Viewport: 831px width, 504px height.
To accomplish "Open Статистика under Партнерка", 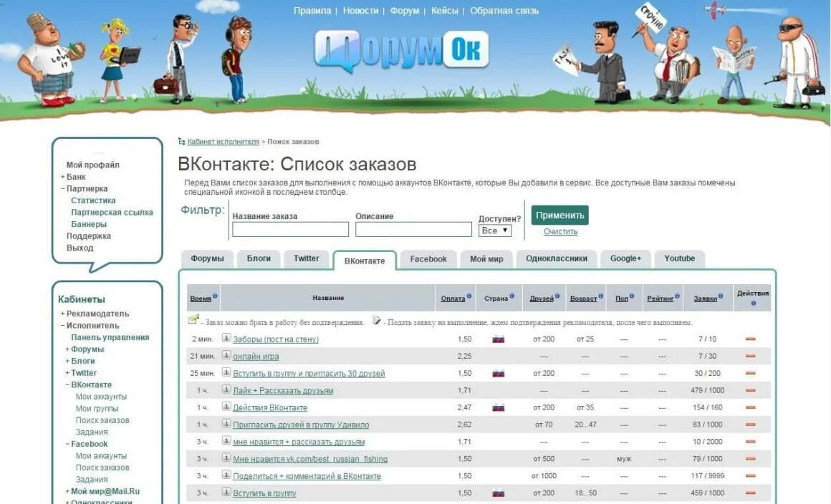I will [x=92, y=200].
